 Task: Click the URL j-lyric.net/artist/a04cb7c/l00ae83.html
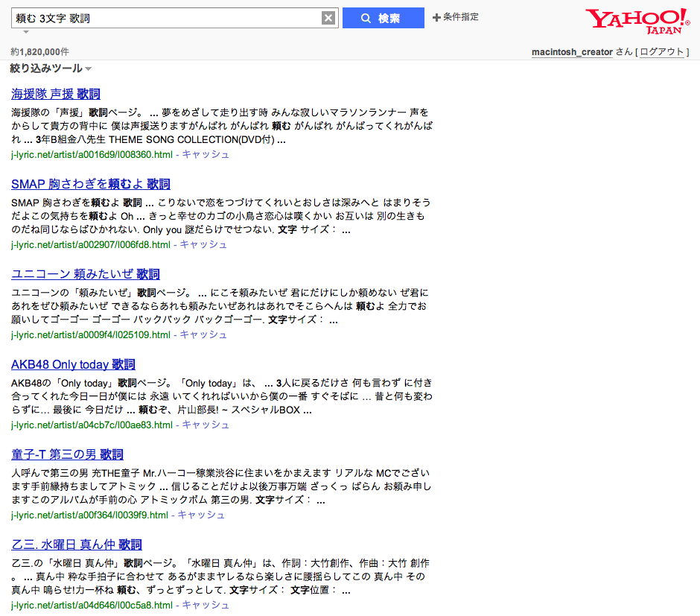point(92,425)
